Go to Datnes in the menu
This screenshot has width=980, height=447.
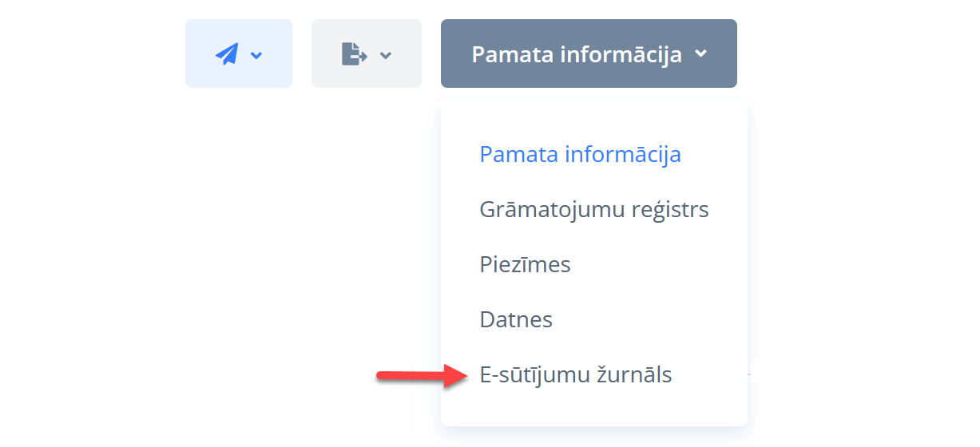(x=516, y=320)
